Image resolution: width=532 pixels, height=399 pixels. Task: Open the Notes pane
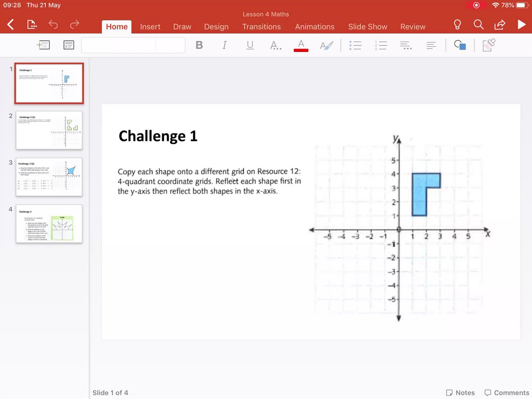coord(460,393)
